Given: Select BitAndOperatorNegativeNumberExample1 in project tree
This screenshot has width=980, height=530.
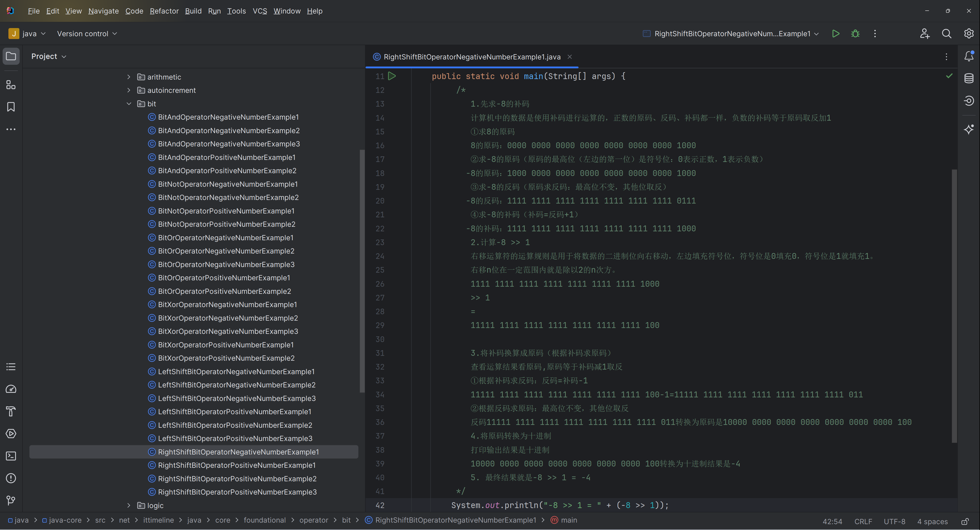Looking at the screenshot, I should pyautogui.click(x=228, y=117).
